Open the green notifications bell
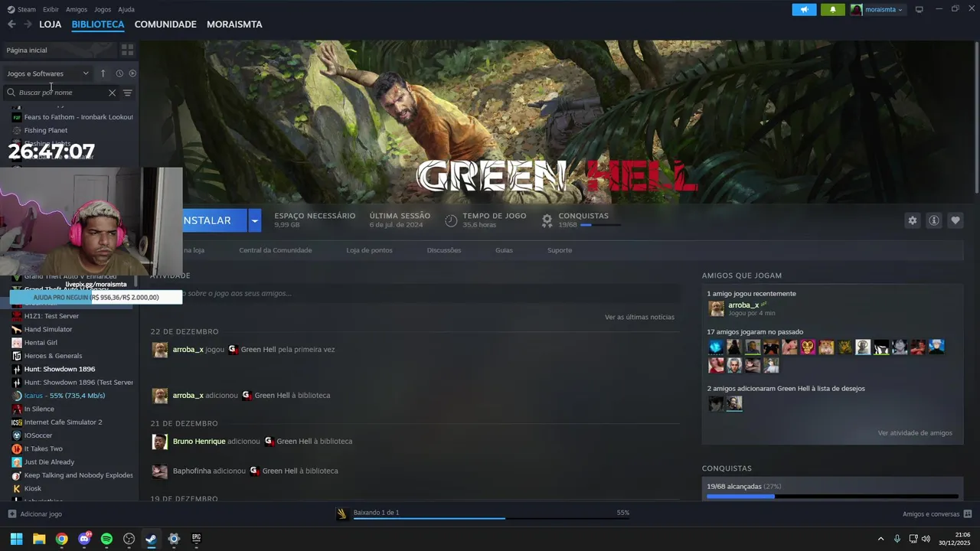980x551 pixels. (833, 9)
